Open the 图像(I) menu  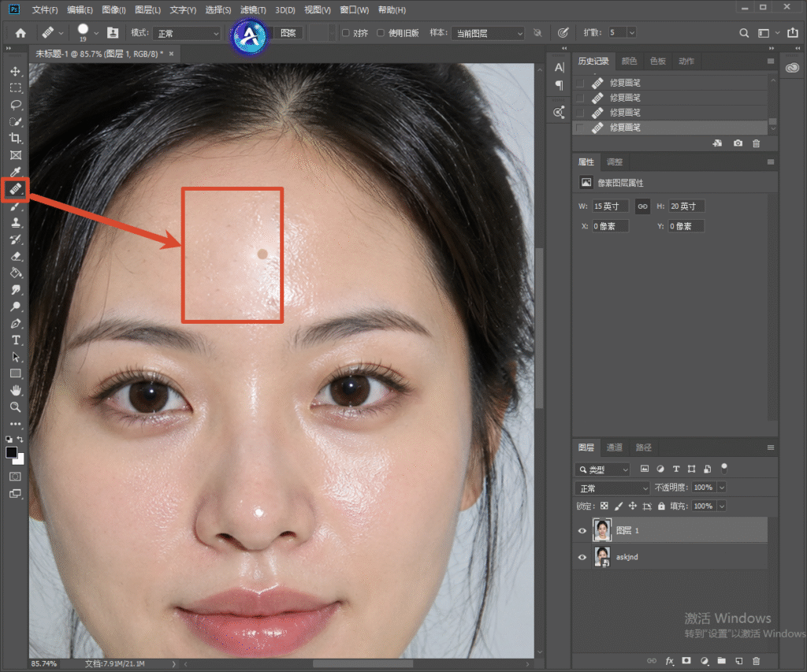tap(113, 9)
